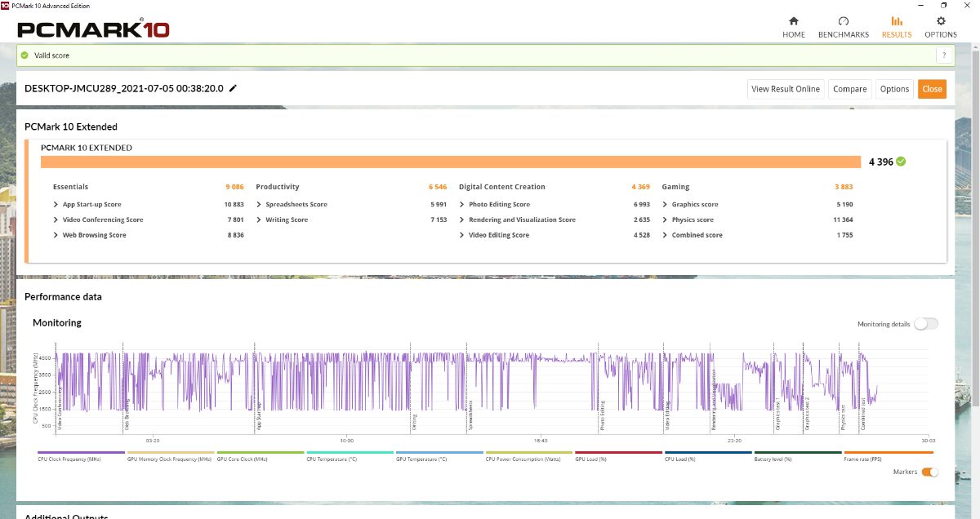Click the Frame rate (FPS) orange legend

[888, 453]
